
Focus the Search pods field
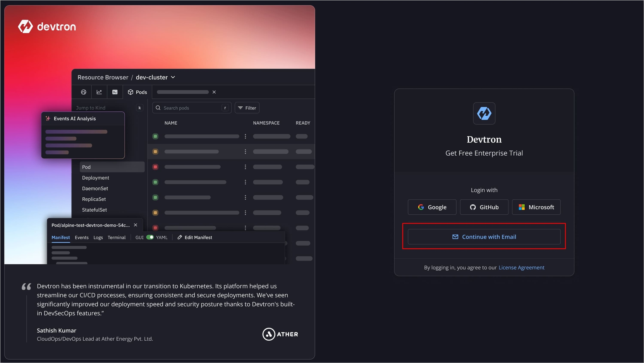tap(192, 108)
